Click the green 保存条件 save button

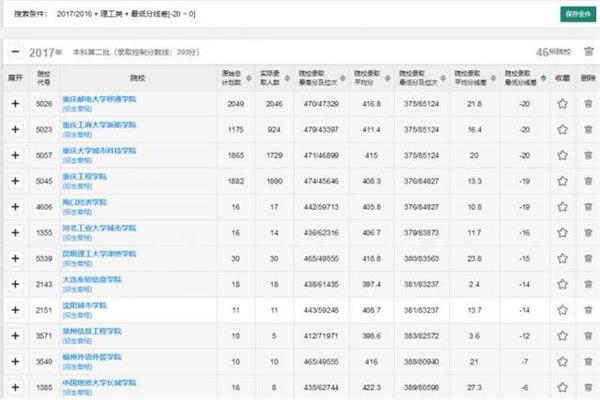pyautogui.click(x=578, y=14)
